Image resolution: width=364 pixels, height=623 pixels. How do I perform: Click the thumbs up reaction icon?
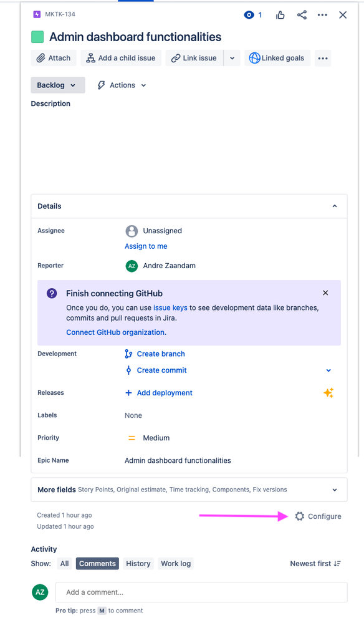pos(280,15)
